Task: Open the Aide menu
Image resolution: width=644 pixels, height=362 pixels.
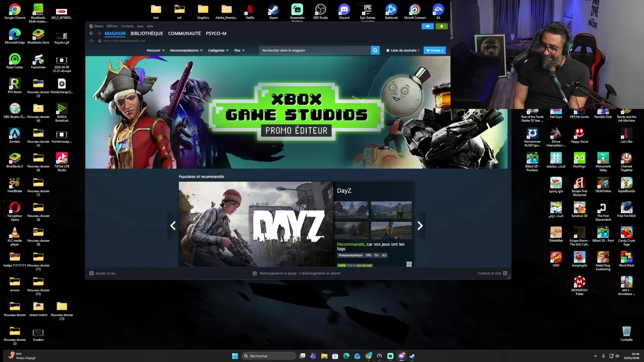Action: point(150,26)
